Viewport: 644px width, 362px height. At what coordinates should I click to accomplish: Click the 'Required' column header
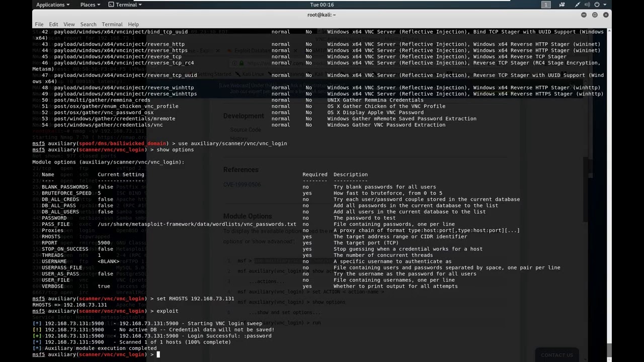[x=315, y=174]
